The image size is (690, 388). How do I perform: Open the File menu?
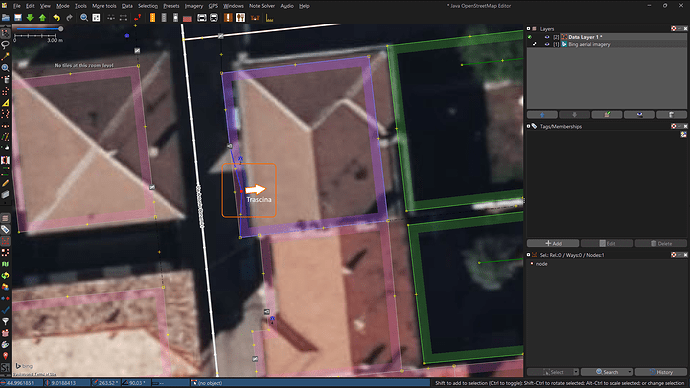[16, 6]
